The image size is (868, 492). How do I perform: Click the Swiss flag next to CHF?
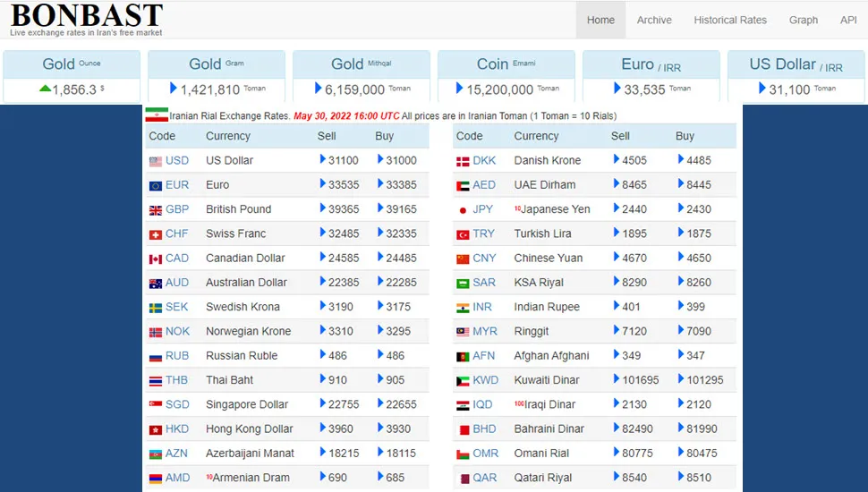point(156,234)
